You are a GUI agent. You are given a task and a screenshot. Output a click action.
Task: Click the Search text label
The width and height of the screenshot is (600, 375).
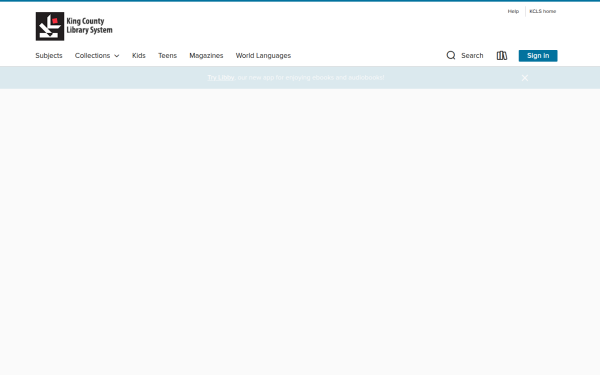(472, 55)
